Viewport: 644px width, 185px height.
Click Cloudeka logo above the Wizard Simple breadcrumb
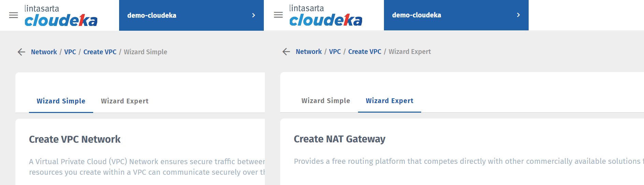coord(61,16)
